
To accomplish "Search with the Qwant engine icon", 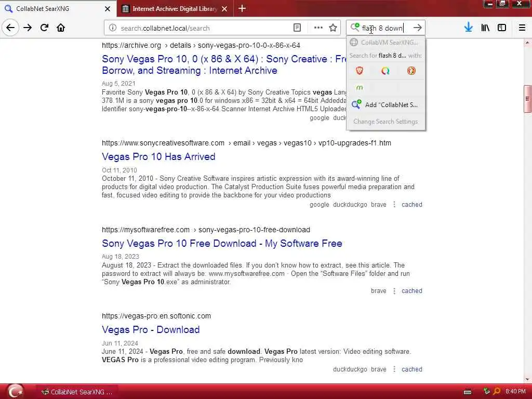I will pyautogui.click(x=385, y=71).
